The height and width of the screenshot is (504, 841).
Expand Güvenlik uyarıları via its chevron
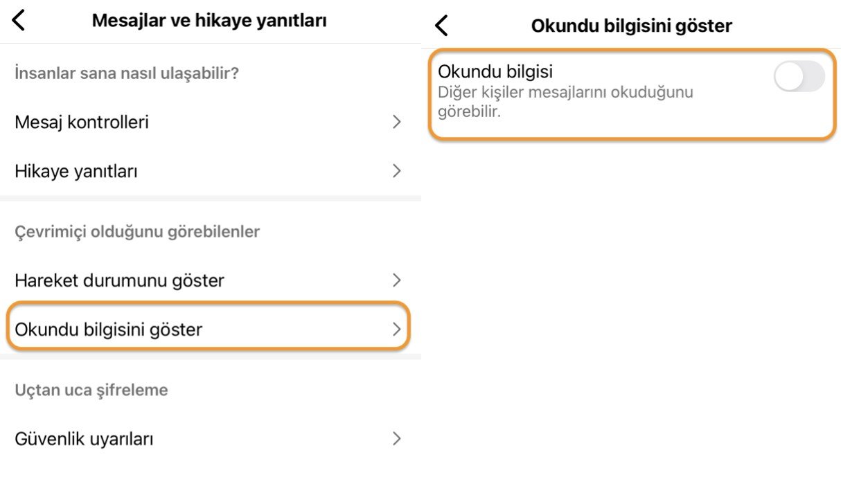tap(396, 438)
